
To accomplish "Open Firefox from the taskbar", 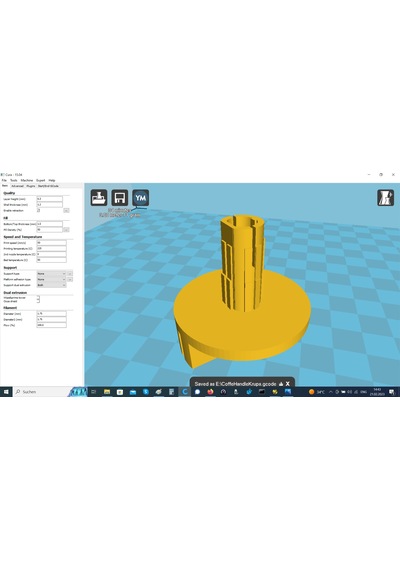I will point(210,392).
